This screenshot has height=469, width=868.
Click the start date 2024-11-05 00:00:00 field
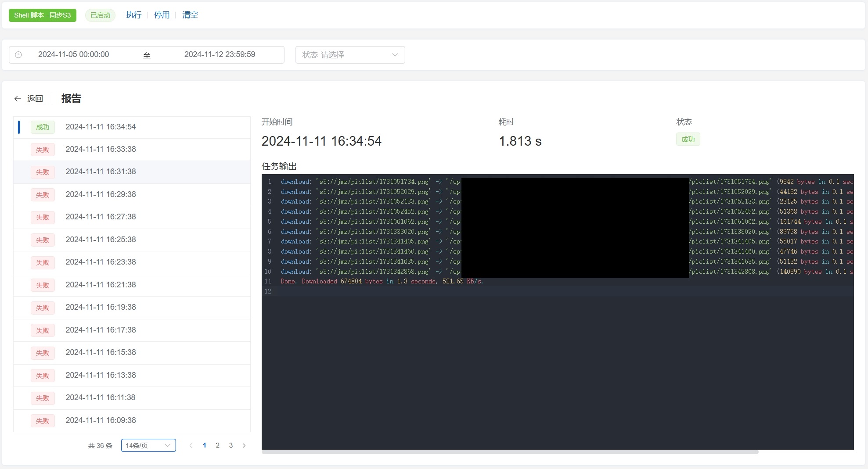click(73, 54)
